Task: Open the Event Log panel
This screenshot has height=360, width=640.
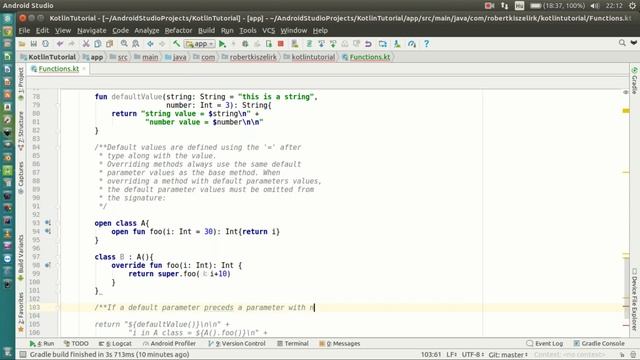Action: coord(545,344)
